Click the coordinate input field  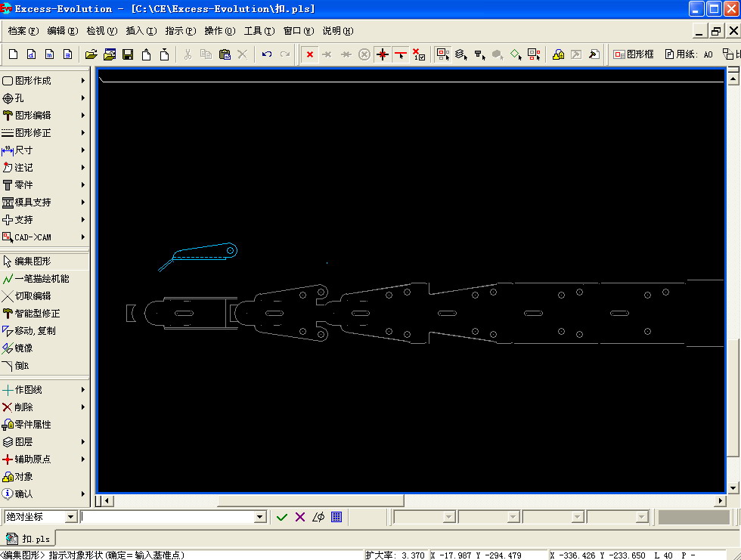coord(168,517)
